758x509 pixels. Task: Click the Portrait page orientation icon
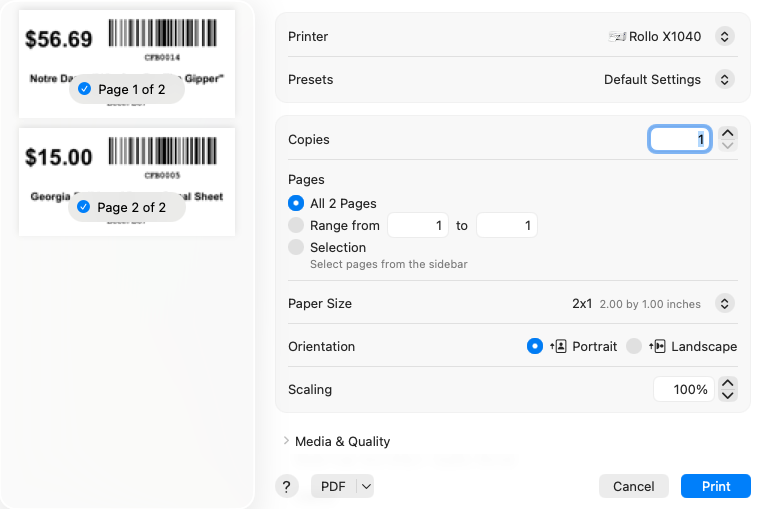click(558, 346)
